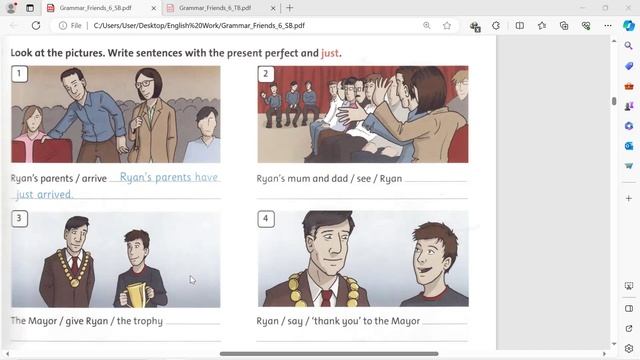This screenshot has width=640, height=360.
Task: Open Microsoft 365 sidebar icon
Action: (629, 126)
